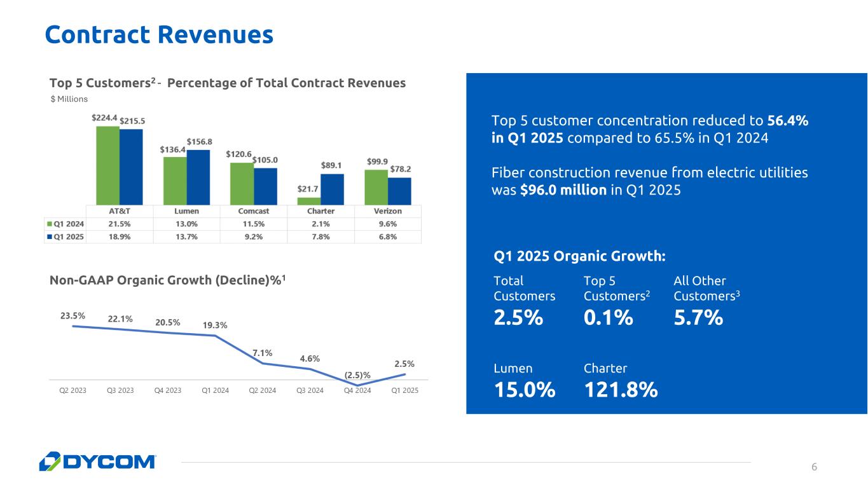Screen dimensions: 868x487
Task: Click the green Q1 2024 legend swatch
Action: (50, 223)
